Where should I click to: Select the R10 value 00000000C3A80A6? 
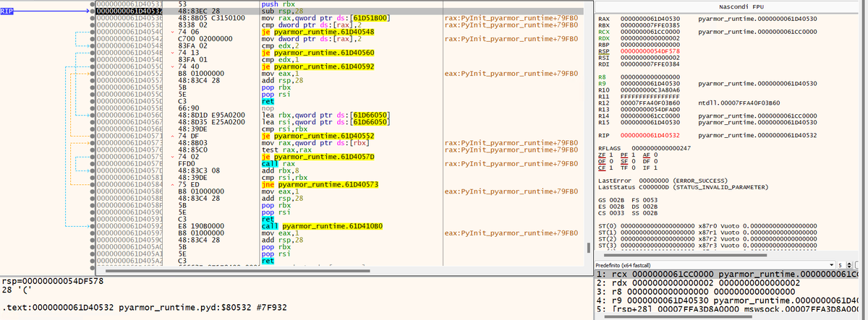(650, 90)
